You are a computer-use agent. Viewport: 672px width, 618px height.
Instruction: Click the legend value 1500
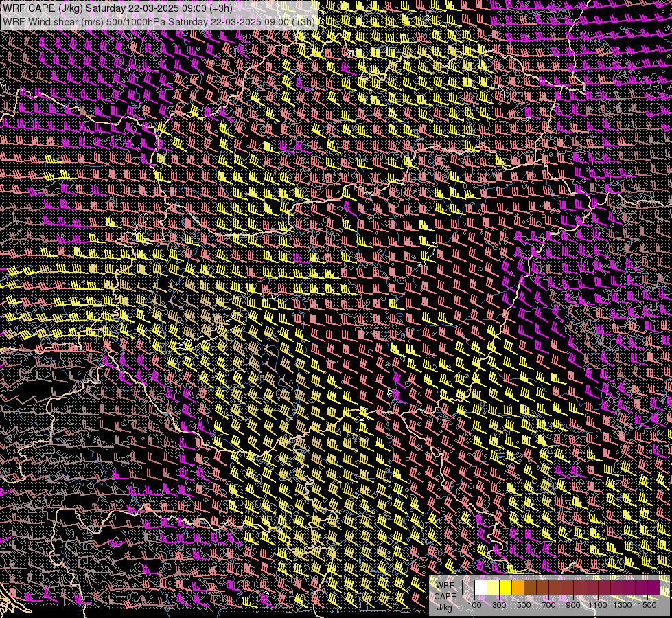pyautogui.click(x=647, y=605)
